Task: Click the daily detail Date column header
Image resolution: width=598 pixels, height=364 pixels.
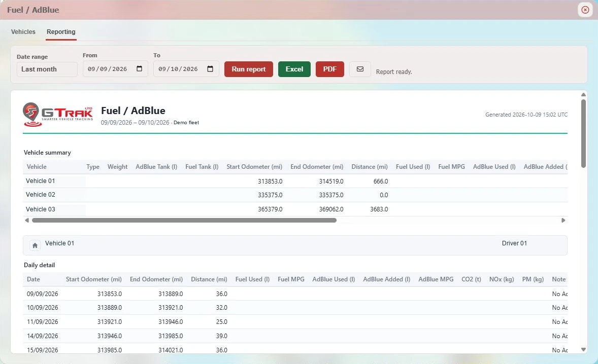Action: (33, 279)
